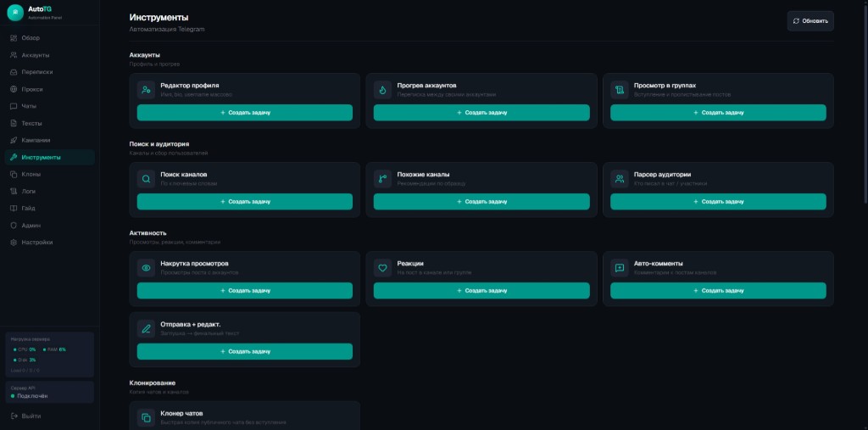Screen dimensions: 868x430
Task: Open Переписки in the sidebar
Action: (50, 72)
